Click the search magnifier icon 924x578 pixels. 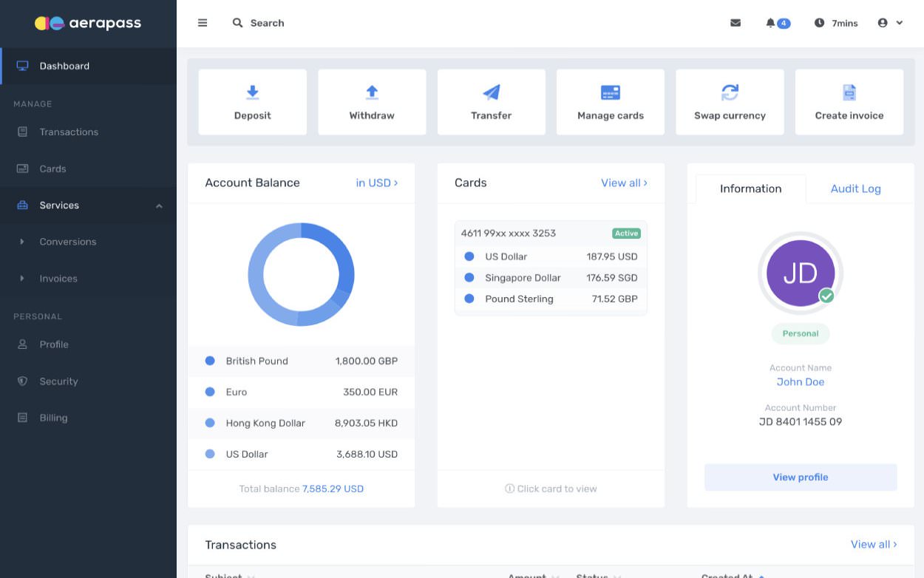[237, 23]
